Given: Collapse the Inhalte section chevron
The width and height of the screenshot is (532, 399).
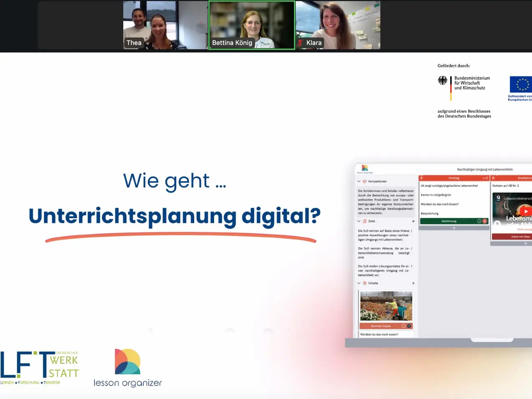Looking at the screenshot, I should point(359,283).
